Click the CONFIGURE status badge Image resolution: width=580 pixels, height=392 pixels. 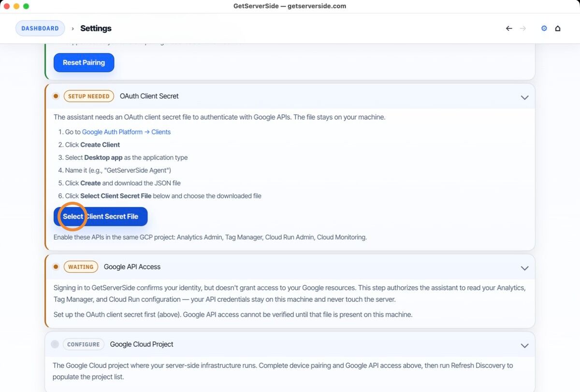pyautogui.click(x=83, y=344)
